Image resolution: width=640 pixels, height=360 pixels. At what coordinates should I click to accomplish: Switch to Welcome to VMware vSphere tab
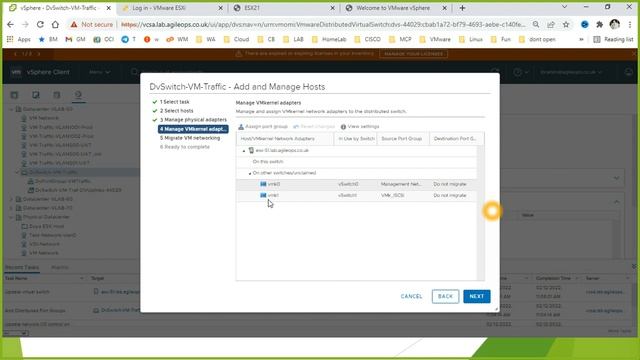click(396, 8)
